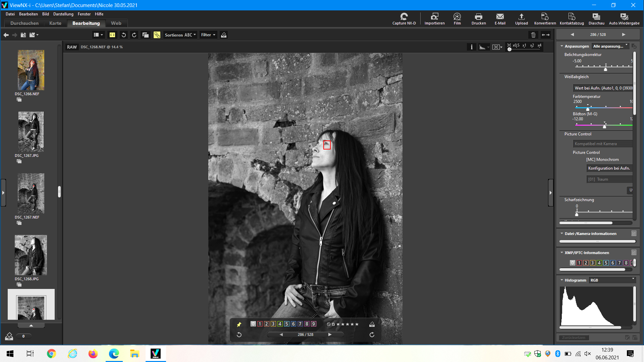Click the photo tray icon in toolbar
This screenshot has height=362, width=644.
[224, 35]
